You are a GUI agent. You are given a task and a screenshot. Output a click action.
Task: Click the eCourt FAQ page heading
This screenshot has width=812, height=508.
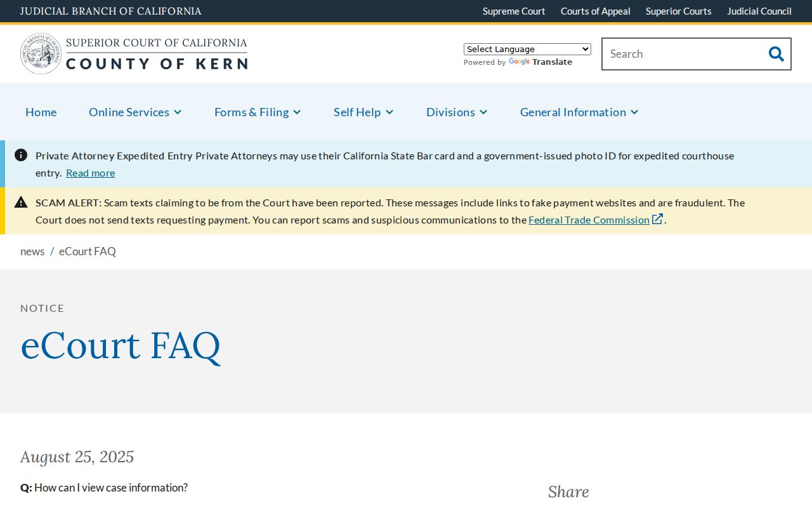click(121, 345)
